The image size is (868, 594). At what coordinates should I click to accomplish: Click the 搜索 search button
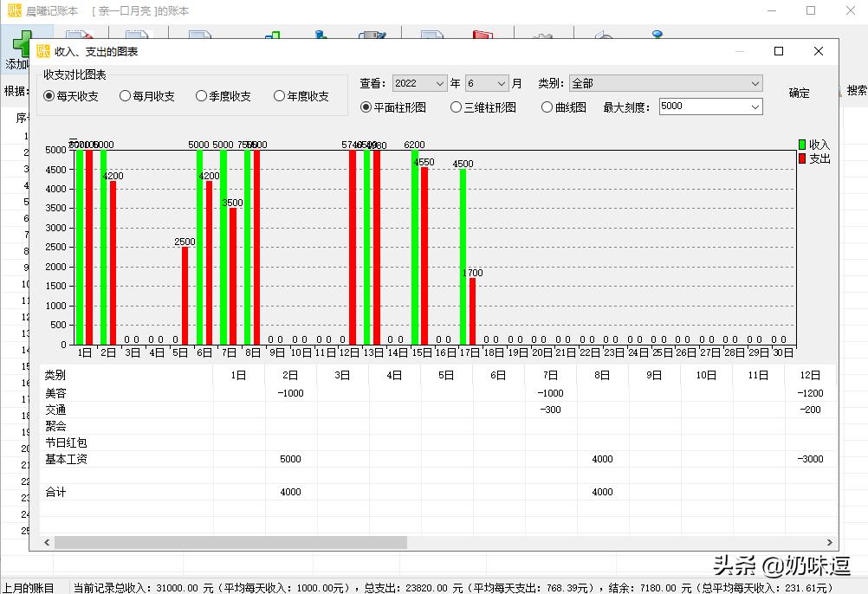coord(856,91)
